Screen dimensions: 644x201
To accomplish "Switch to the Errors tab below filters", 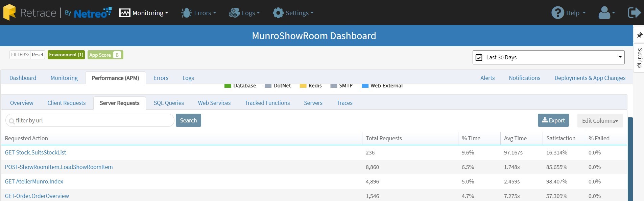I will point(161,78).
